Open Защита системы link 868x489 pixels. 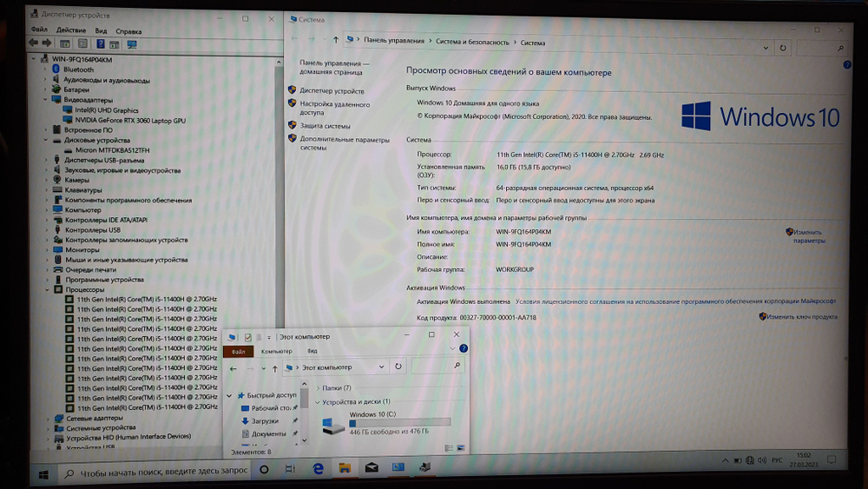tap(325, 126)
